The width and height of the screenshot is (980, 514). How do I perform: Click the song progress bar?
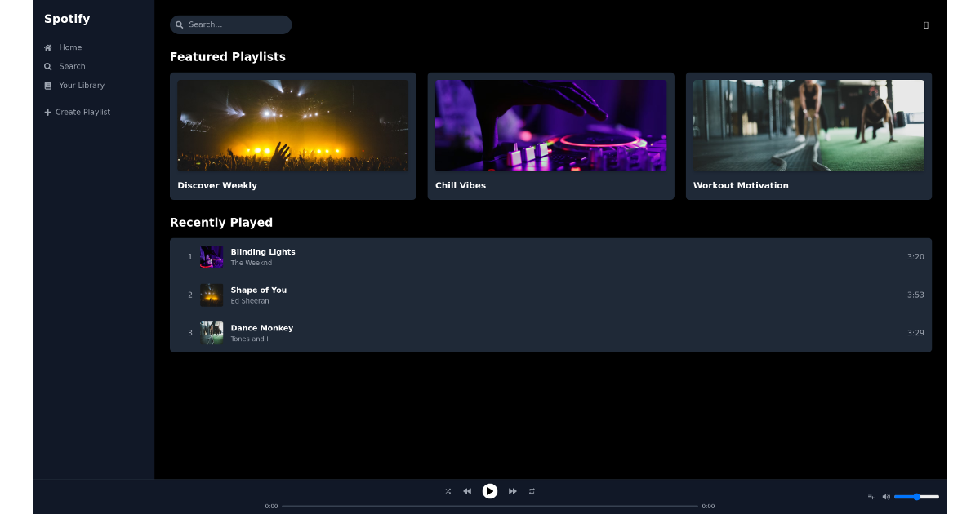(x=490, y=506)
